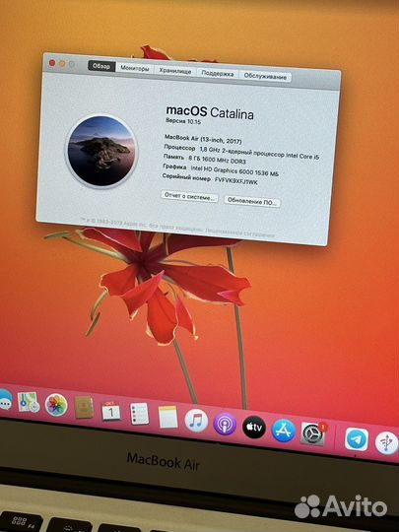Open Photos from the Dock
This screenshot has height=532, width=399.
tap(56, 405)
